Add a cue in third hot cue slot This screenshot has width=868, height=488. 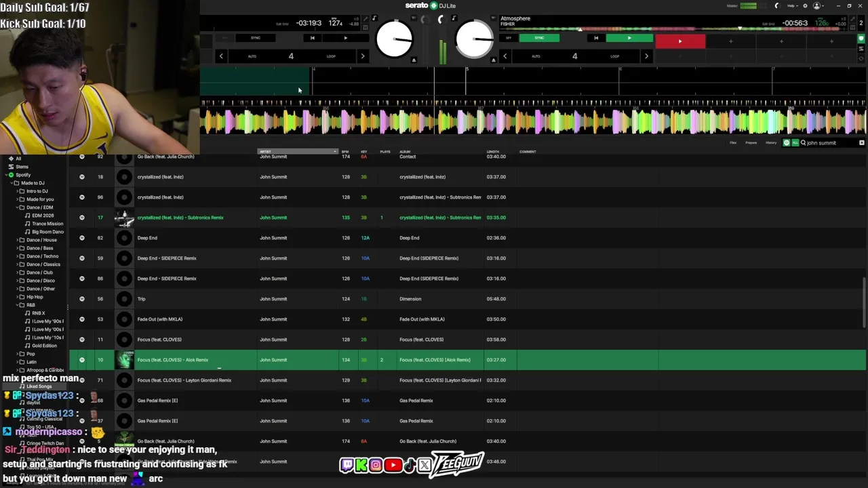pos(781,41)
